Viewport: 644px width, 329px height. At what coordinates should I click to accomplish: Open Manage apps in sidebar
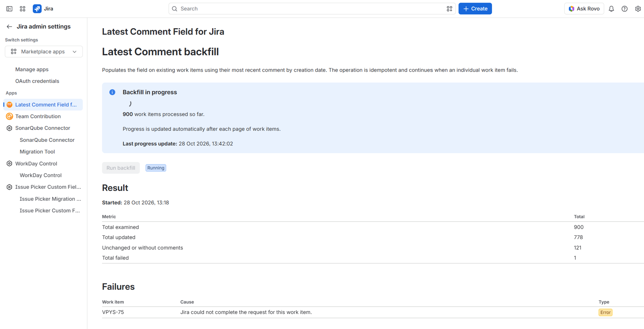pos(32,69)
